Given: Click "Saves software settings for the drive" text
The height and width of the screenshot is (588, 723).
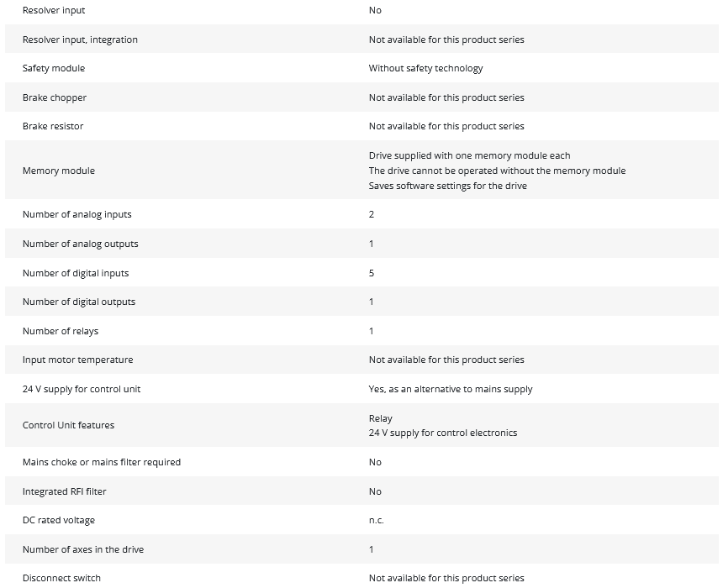Looking at the screenshot, I should click(x=447, y=186).
